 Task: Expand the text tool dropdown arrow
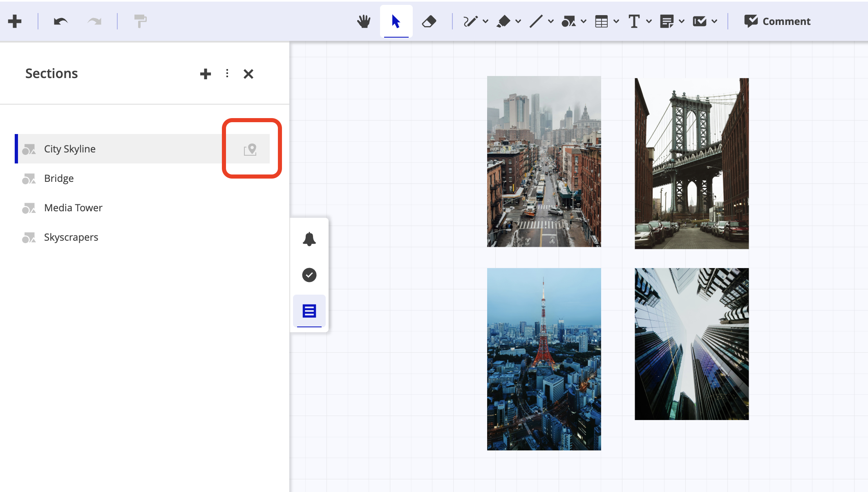tap(649, 21)
